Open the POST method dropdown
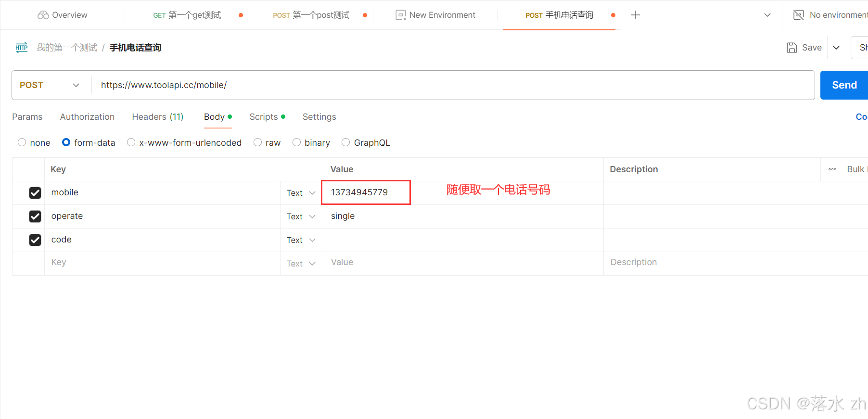Screen dimensions: 868x419 (50, 85)
